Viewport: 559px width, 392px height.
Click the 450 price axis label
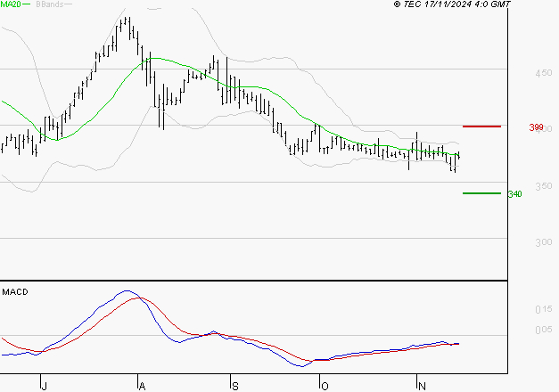(x=544, y=73)
